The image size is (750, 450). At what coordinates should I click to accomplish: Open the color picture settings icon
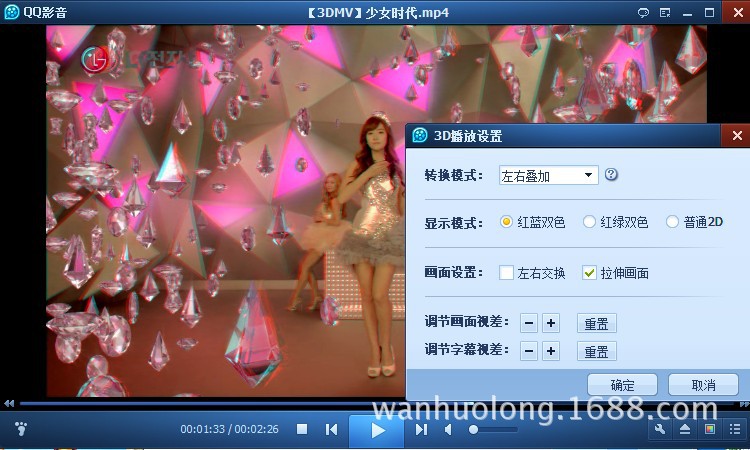coord(710,429)
